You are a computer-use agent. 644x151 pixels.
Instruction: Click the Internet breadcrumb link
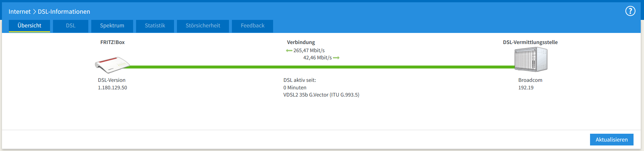[20, 12]
